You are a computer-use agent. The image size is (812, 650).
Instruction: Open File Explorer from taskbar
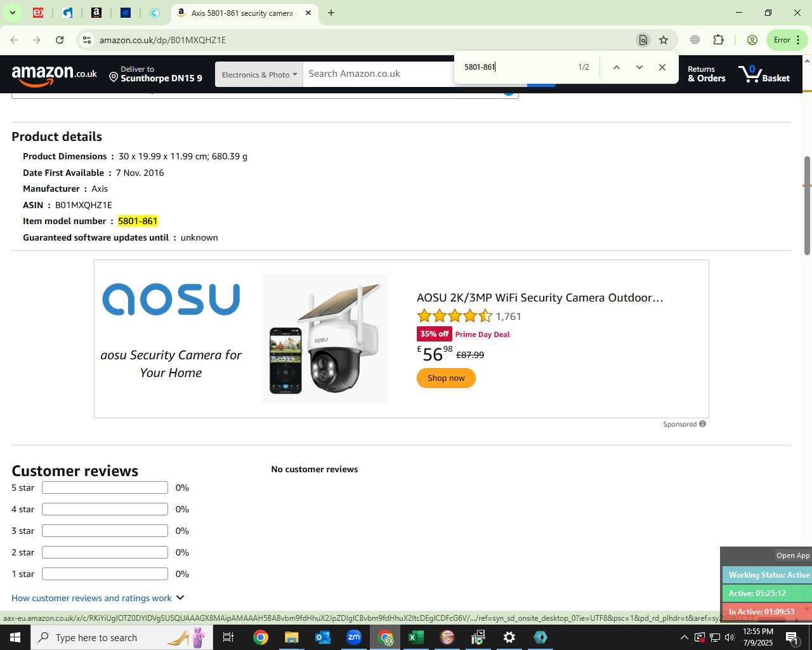tap(291, 637)
